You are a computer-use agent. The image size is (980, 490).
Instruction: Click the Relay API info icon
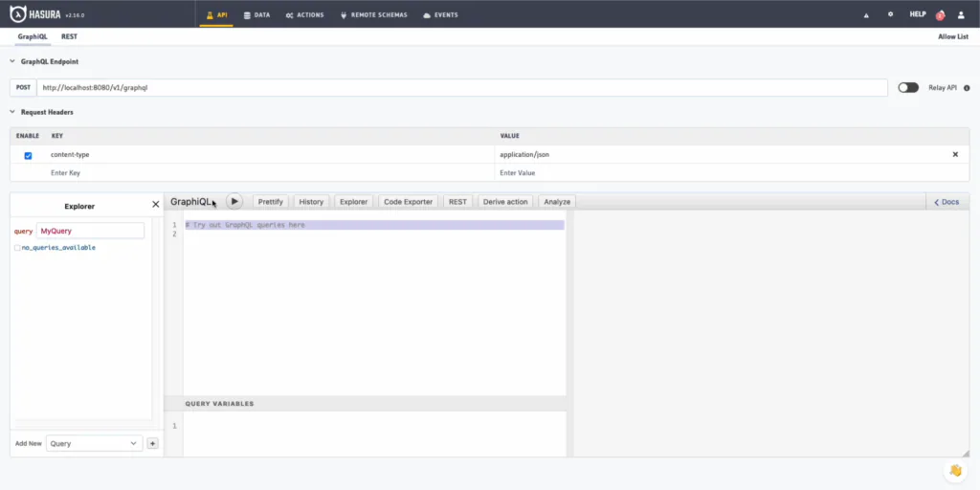(x=967, y=88)
